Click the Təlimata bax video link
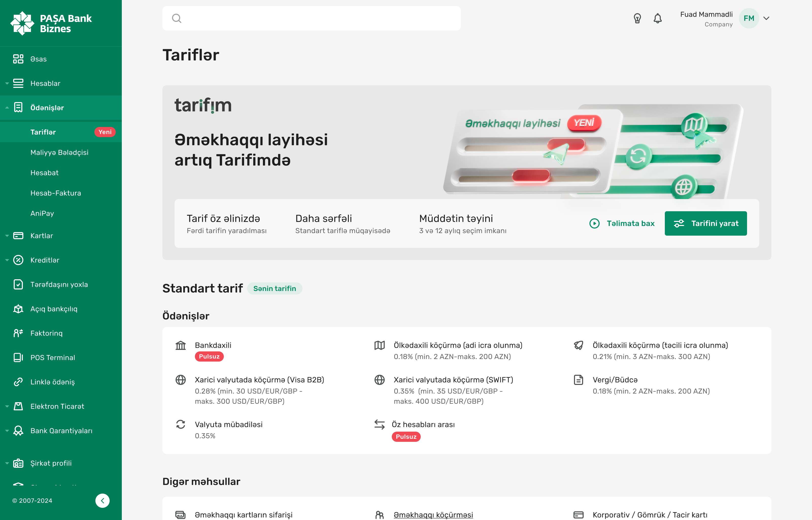This screenshot has width=812, height=520. pos(622,223)
